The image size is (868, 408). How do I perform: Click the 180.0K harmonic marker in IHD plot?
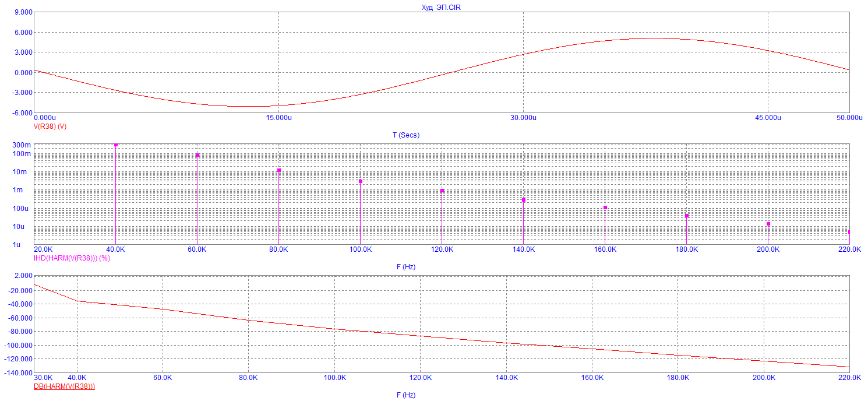687,216
